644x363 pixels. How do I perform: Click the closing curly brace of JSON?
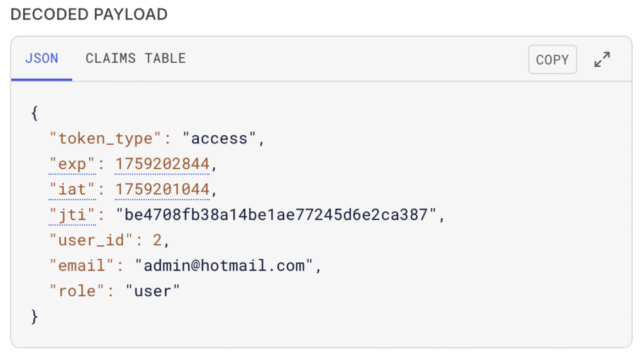pyautogui.click(x=35, y=316)
